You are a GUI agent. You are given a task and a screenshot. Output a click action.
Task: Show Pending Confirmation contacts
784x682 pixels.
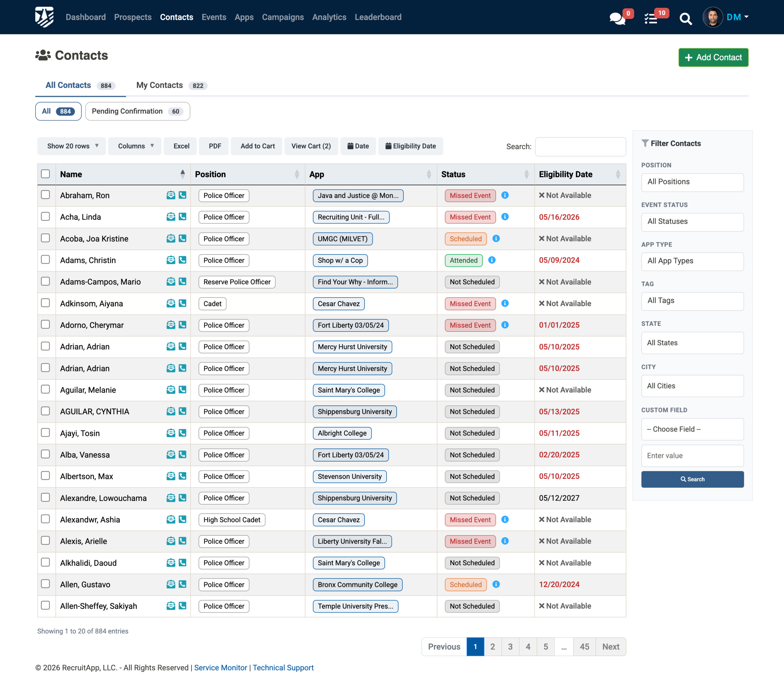(x=137, y=111)
